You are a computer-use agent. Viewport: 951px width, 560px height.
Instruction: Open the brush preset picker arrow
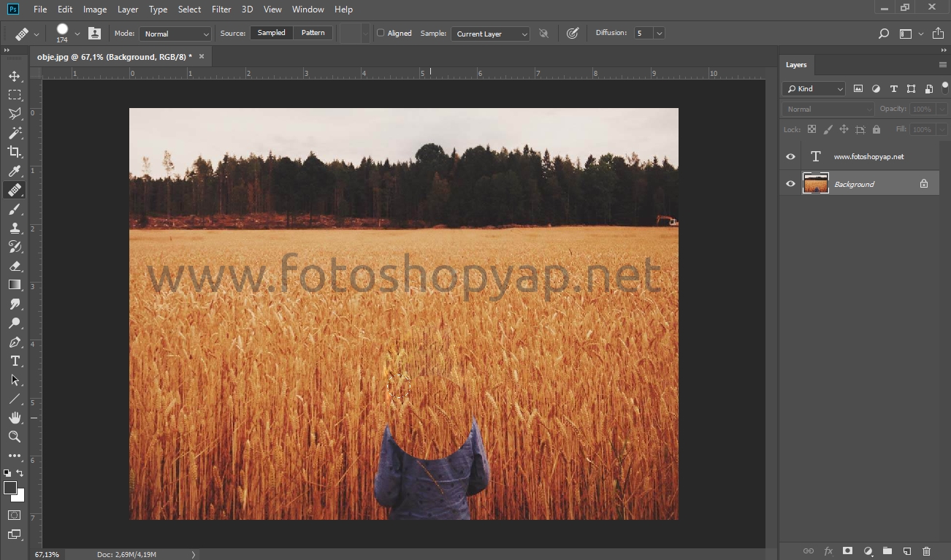coord(77,33)
